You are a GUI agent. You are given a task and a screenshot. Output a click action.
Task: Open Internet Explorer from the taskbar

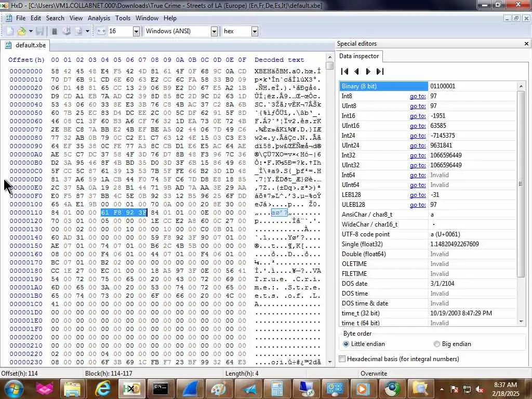[102, 389]
